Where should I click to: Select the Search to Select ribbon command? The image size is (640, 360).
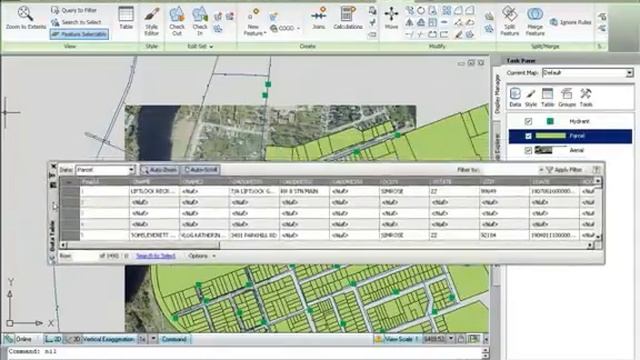(76, 22)
